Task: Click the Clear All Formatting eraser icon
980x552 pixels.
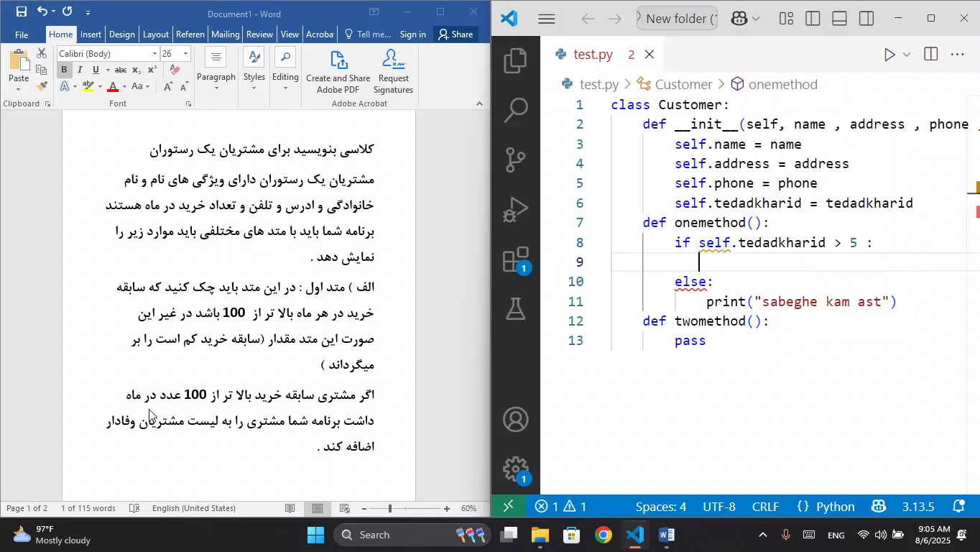Action: (x=175, y=70)
